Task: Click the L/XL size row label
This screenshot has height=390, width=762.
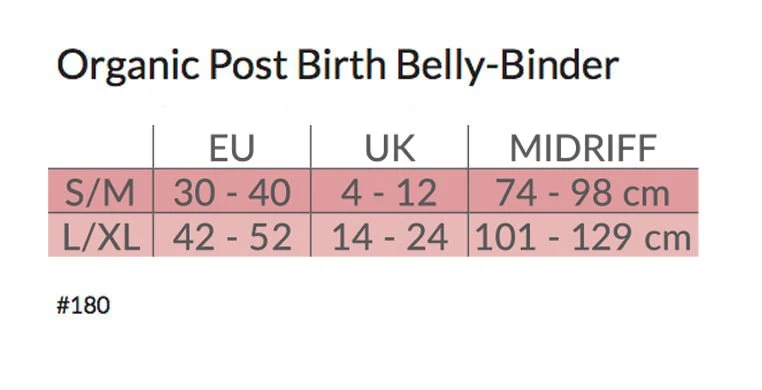Action: (x=101, y=237)
